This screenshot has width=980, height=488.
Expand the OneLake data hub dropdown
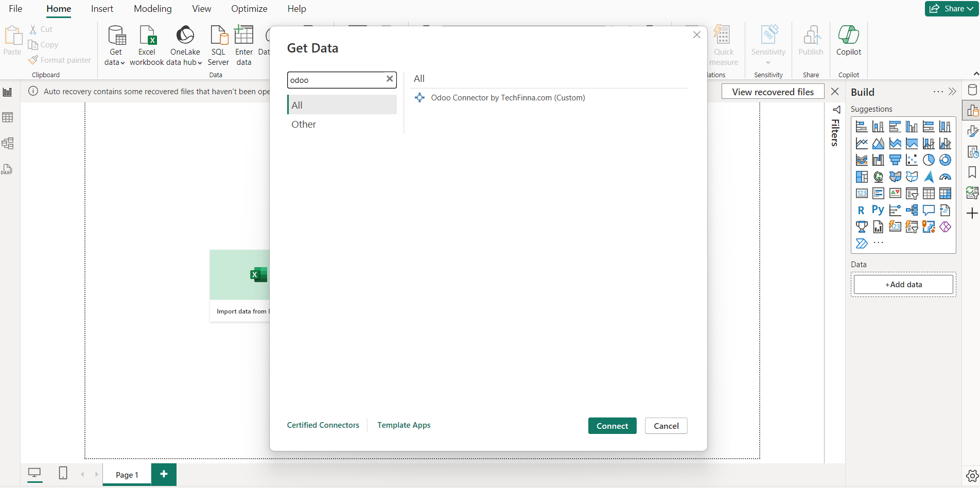pos(185,46)
